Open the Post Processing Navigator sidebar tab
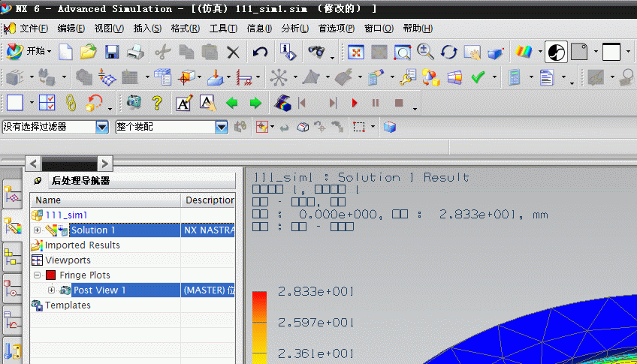The height and width of the screenshot is (364, 637). [x=12, y=226]
